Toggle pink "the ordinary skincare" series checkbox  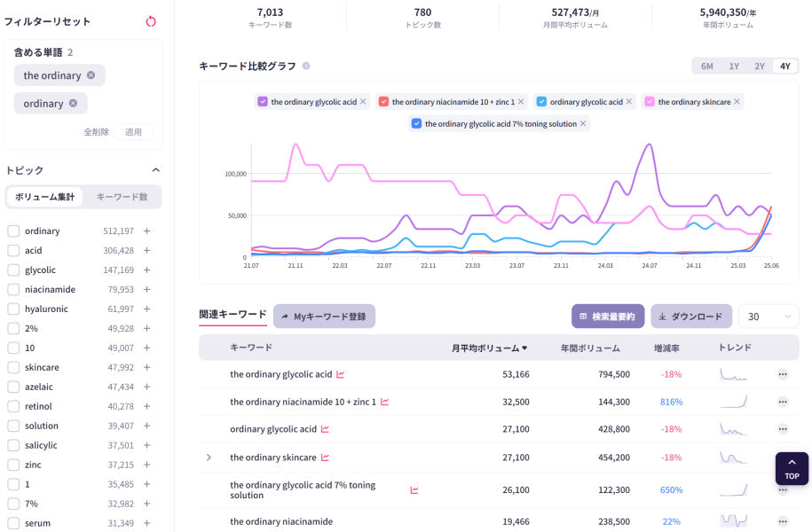point(650,101)
